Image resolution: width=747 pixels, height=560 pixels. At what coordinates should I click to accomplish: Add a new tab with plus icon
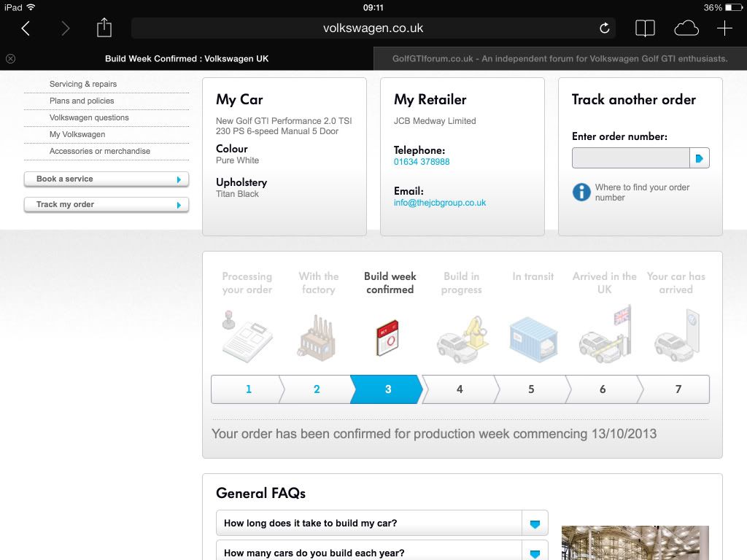[x=724, y=28]
